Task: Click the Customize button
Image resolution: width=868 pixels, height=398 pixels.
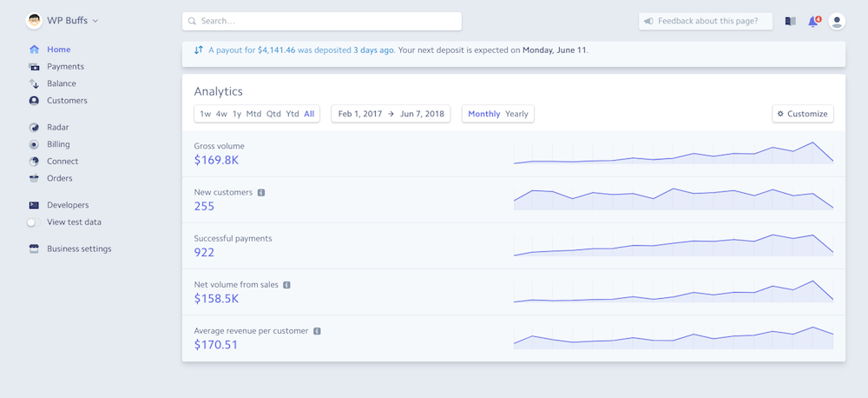Action: pyautogui.click(x=803, y=114)
